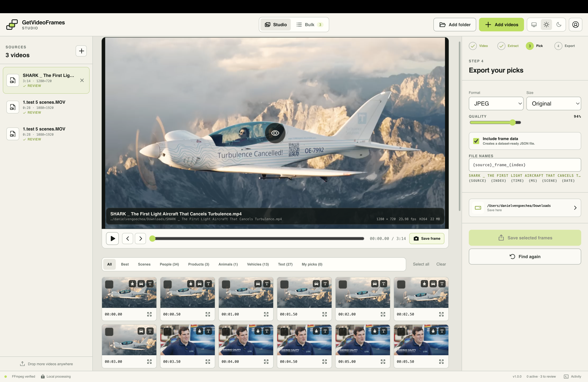588x382 pixels.
Task: Click the file names template field
Action: click(525, 165)
